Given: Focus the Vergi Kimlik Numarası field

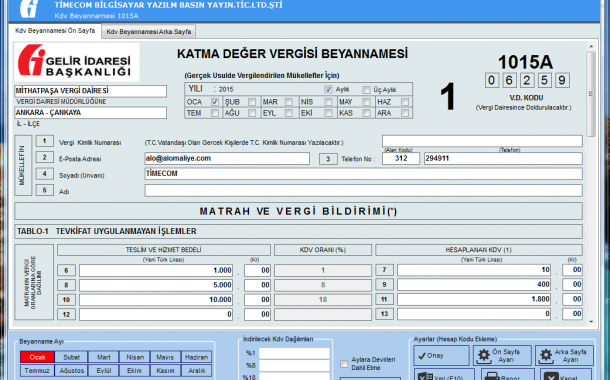Looking at the screenshot, I should pos(482,141).
